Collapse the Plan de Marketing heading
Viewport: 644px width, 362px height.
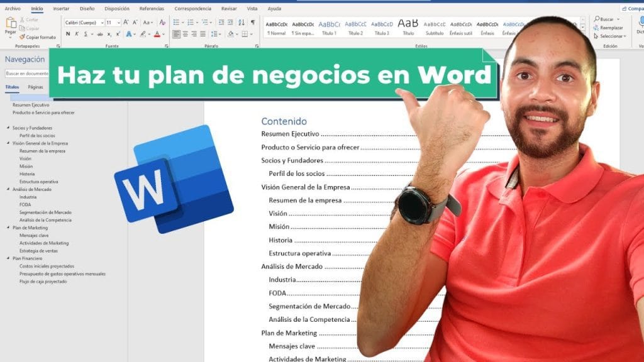coord(8,228)
